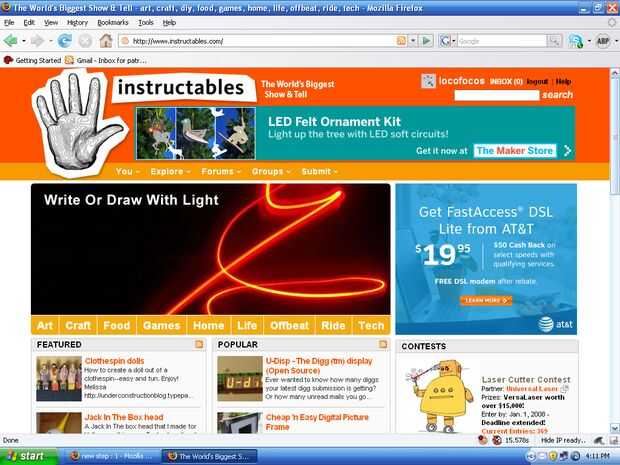The height and width of the screenshot is (465, 620).
Task: Open the Clothespin dolls featured link
Action: point(114,361)
